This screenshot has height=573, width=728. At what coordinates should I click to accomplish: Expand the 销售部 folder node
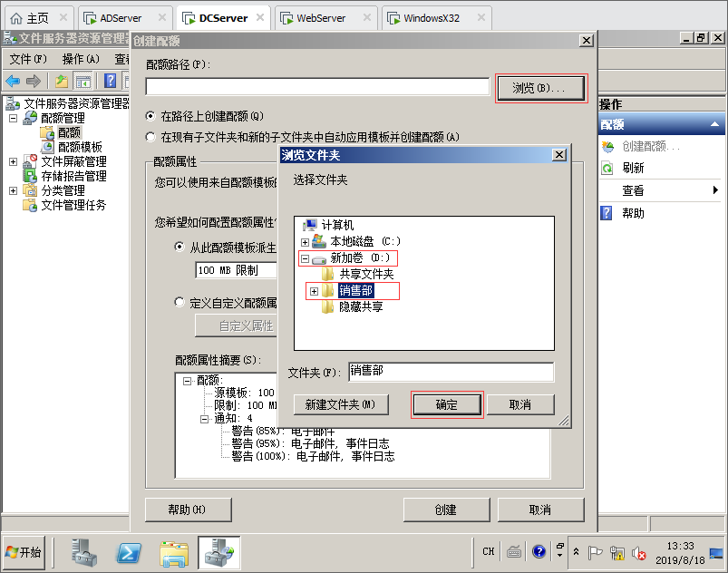coord(315,291)
